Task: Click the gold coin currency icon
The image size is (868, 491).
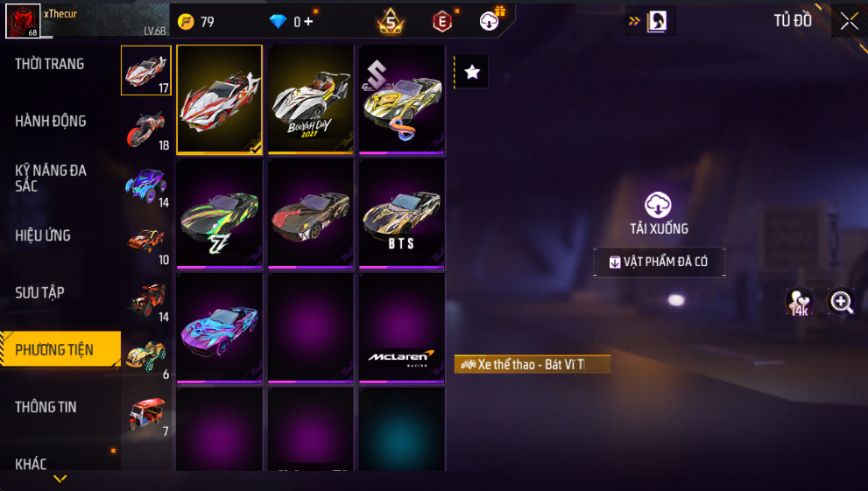Action: tap(186, 22)
